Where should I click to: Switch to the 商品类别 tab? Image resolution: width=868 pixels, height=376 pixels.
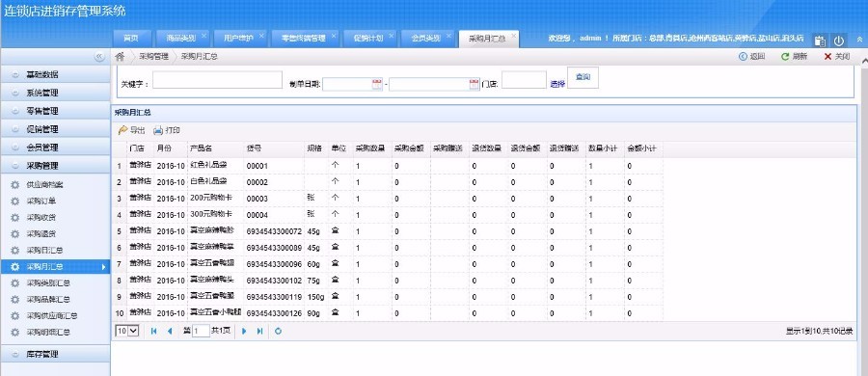(180, 39)
